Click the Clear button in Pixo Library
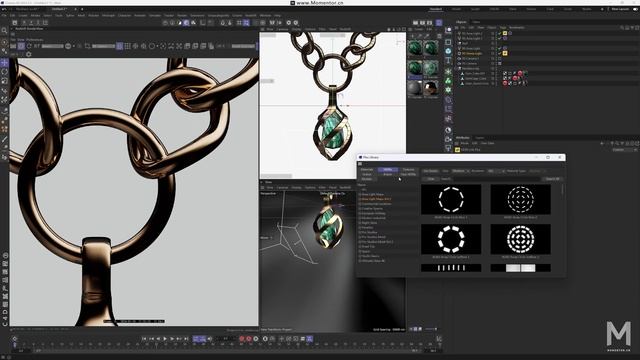Image resolution: width=640 pixels, height=360 pixels. pos(431,179)
